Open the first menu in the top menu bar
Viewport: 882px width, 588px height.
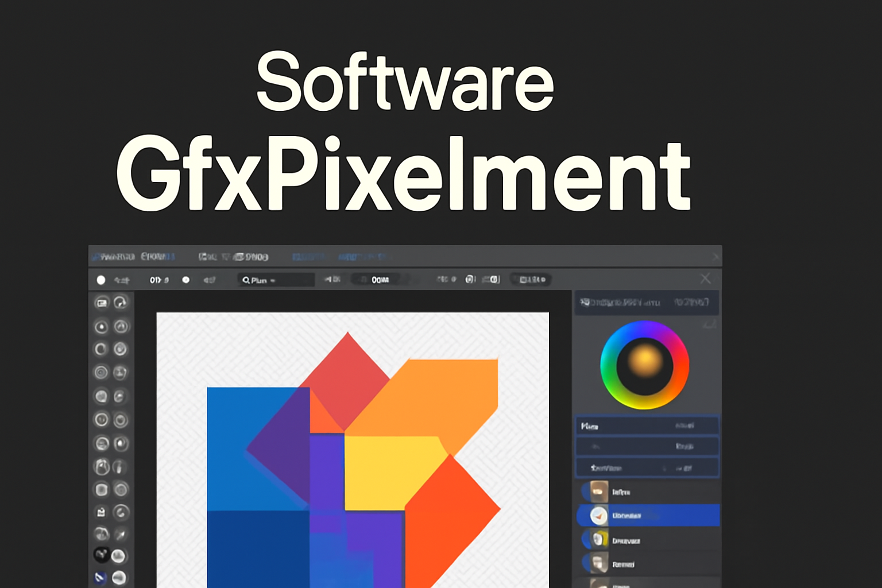click(113, 257)
